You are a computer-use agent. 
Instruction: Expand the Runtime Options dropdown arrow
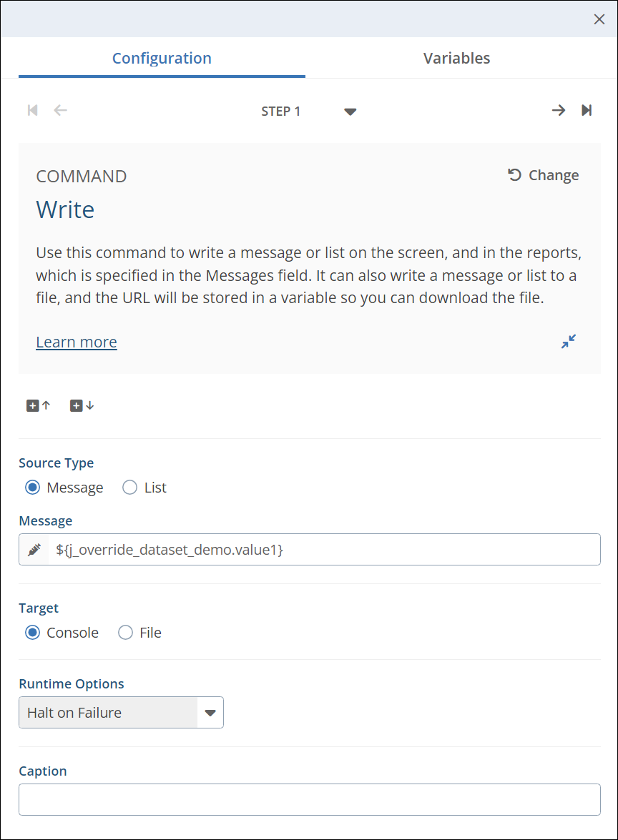(x=210, y=713)
